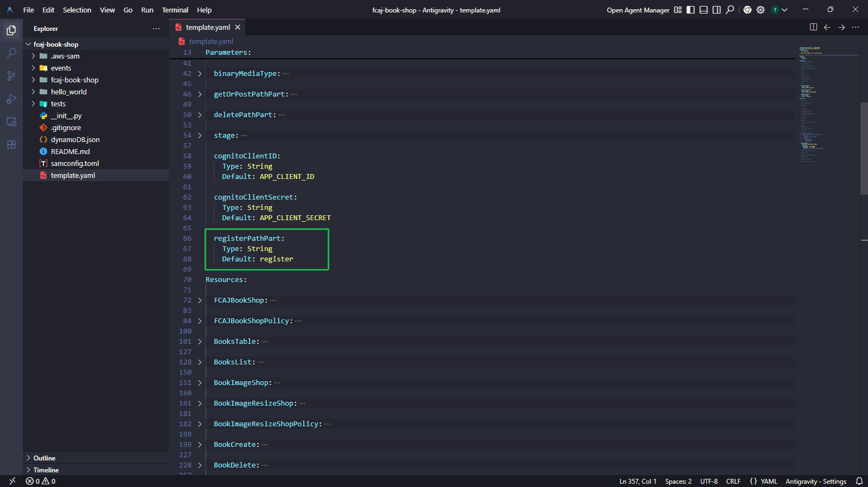Unfold the BookCreate resource block
The image size is (868, 487).
(200, 445)
